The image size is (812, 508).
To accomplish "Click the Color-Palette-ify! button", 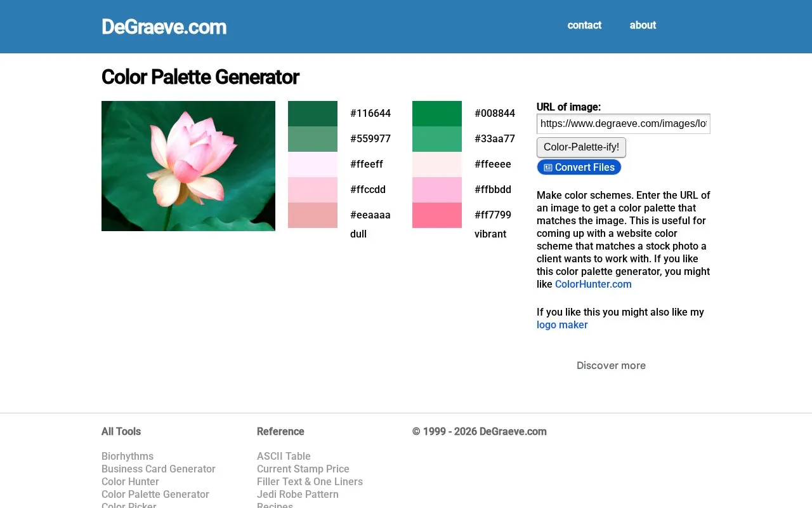I will (x=581, y=147).
